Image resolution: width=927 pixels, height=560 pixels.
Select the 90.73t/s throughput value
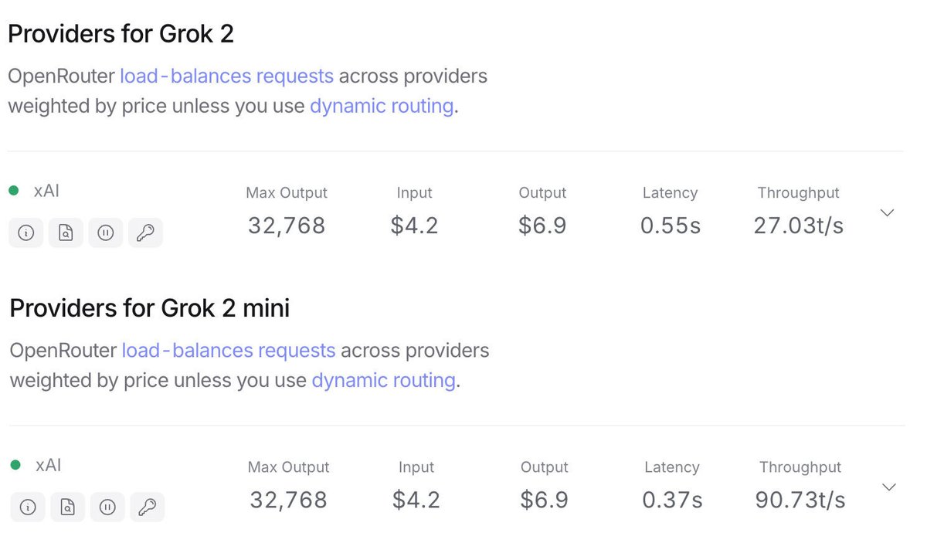800,500
